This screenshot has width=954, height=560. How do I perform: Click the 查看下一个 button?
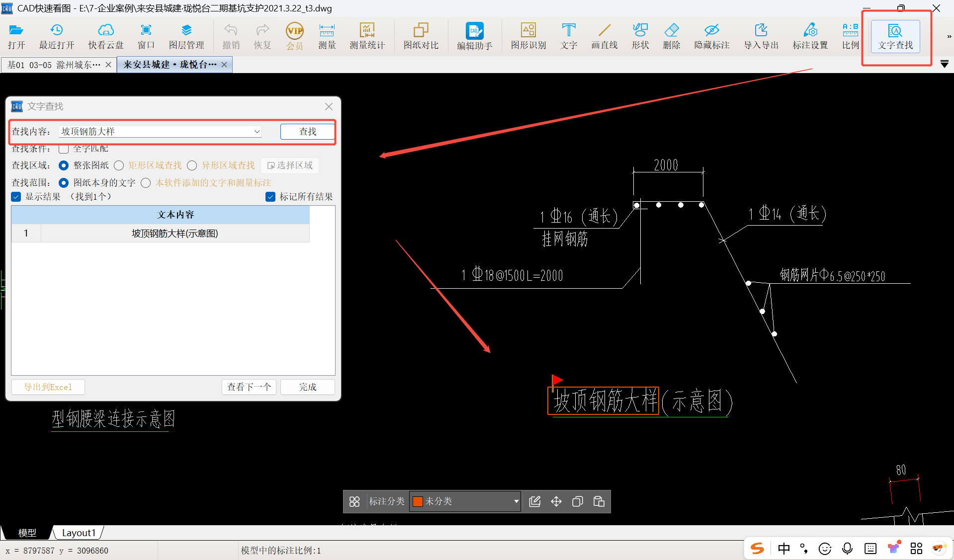coord(249,387)
